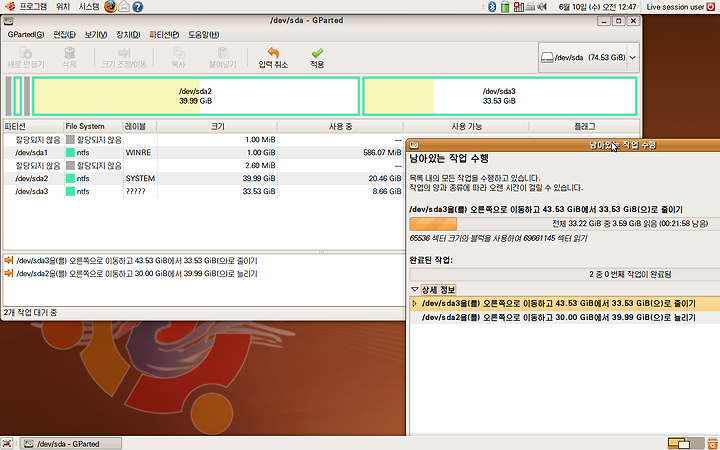This screenshot has width=720, height=450.
Task: Click the workspace switcher in bottom panel
Action: pyautogui.click(x=686, y=444)
